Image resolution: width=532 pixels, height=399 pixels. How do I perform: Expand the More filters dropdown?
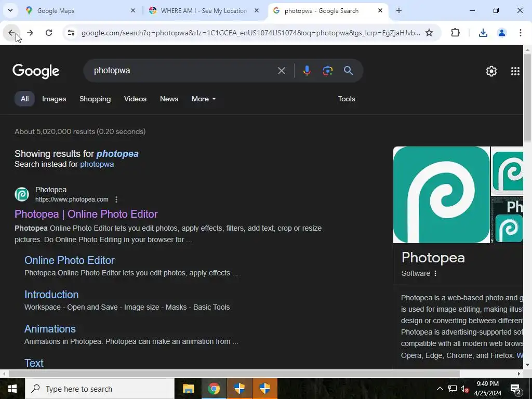204,99
